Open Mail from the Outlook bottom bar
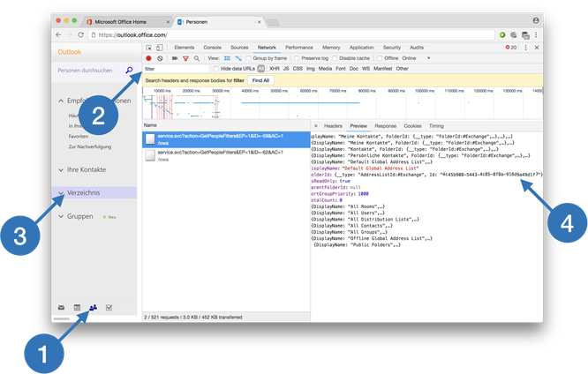 point(61,308)
